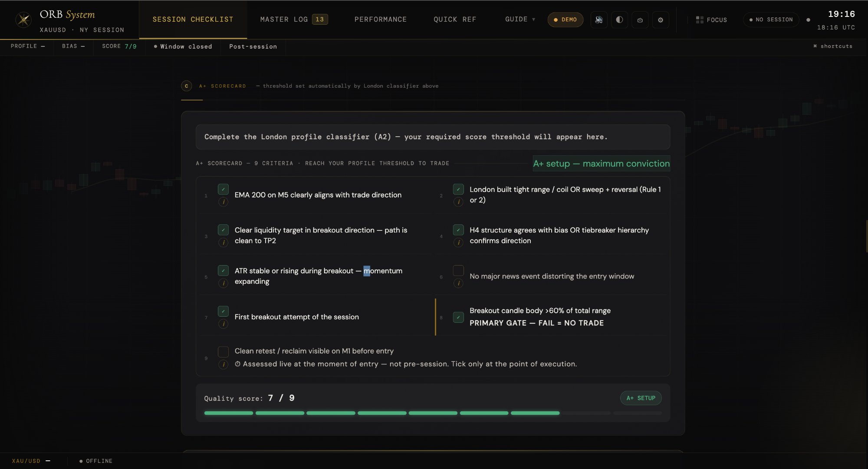The height and width of the screenshot is (469, 868).
Task: Click the OFFLINE status text
Action: 99,461
